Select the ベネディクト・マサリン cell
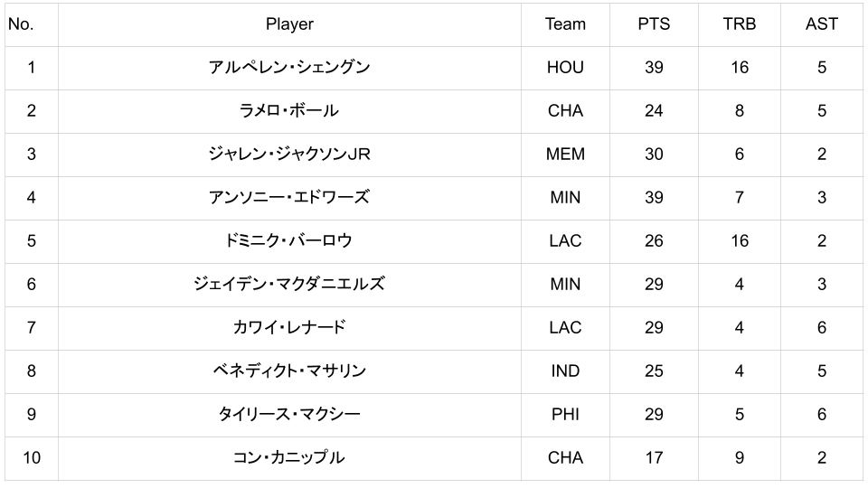 [289, 371]
